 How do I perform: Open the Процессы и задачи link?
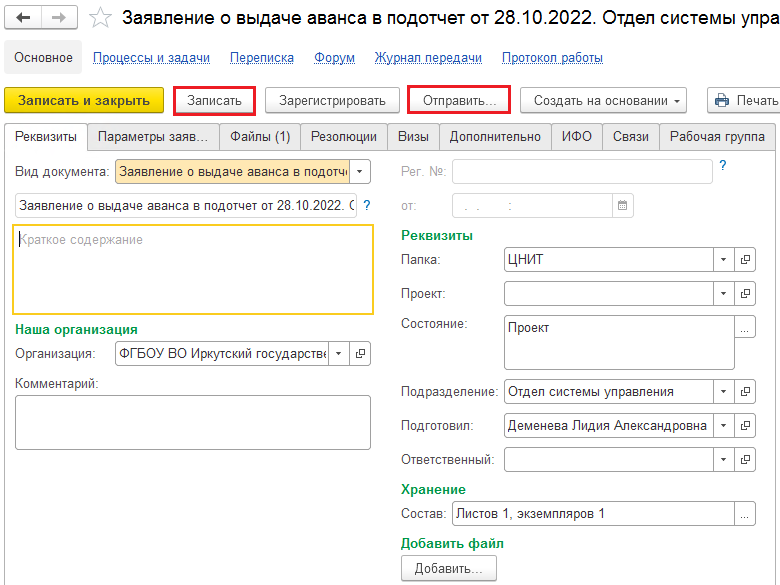click(151, 58)
